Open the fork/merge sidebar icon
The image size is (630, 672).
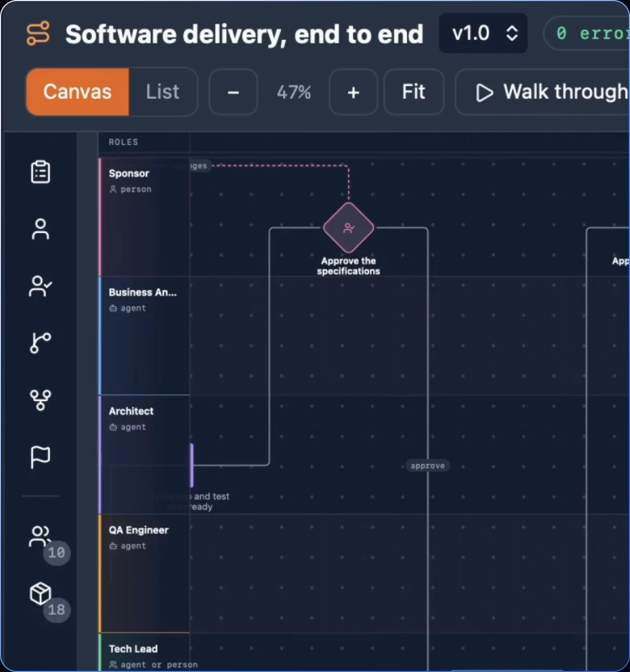point(40,400)
